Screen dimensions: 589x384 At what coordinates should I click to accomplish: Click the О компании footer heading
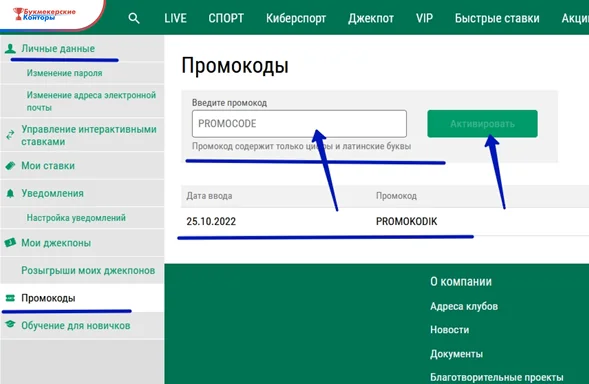(461, 281)
